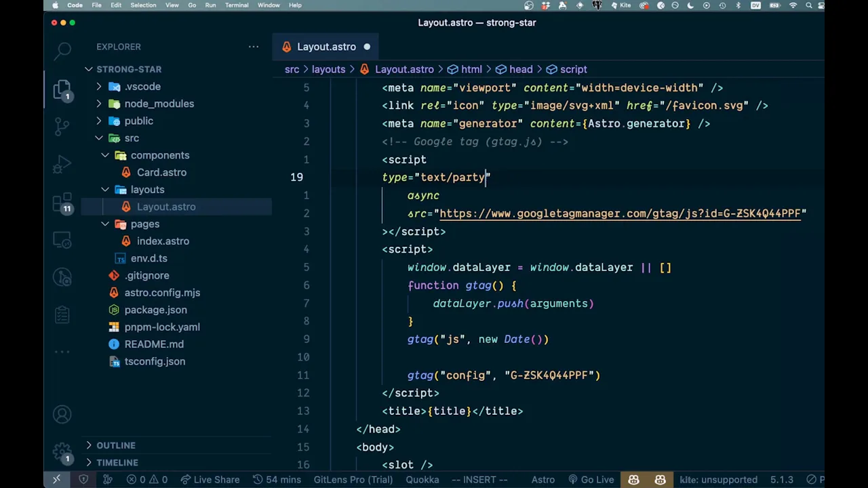Expand the .vscode folder
The image size is (868, 488).
[142, 87]
